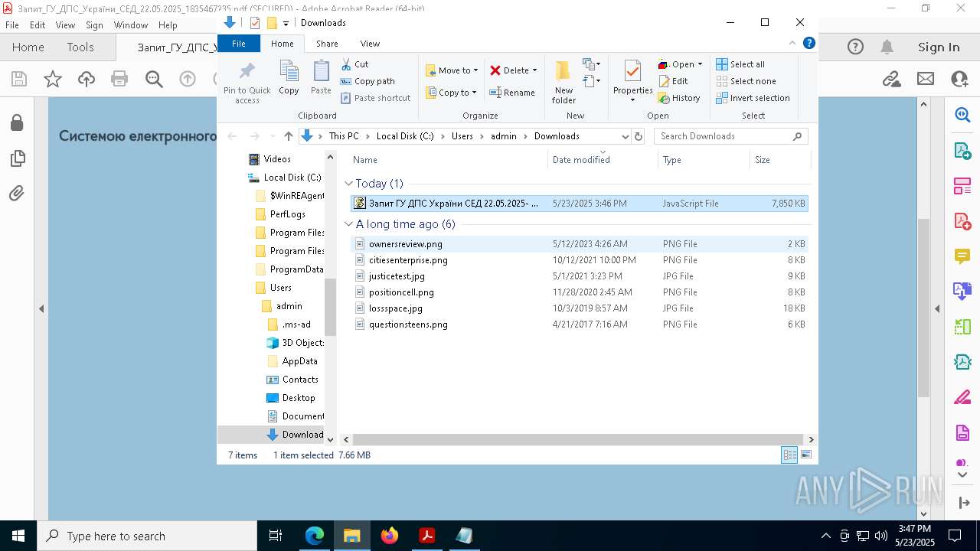Select lossspace.jpg file

pos(580,308)
